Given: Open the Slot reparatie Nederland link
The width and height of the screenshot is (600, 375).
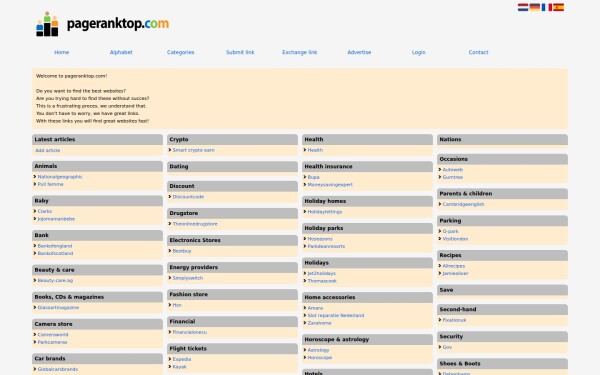Looking at the screenshot, I should click(x=336, y=315).
